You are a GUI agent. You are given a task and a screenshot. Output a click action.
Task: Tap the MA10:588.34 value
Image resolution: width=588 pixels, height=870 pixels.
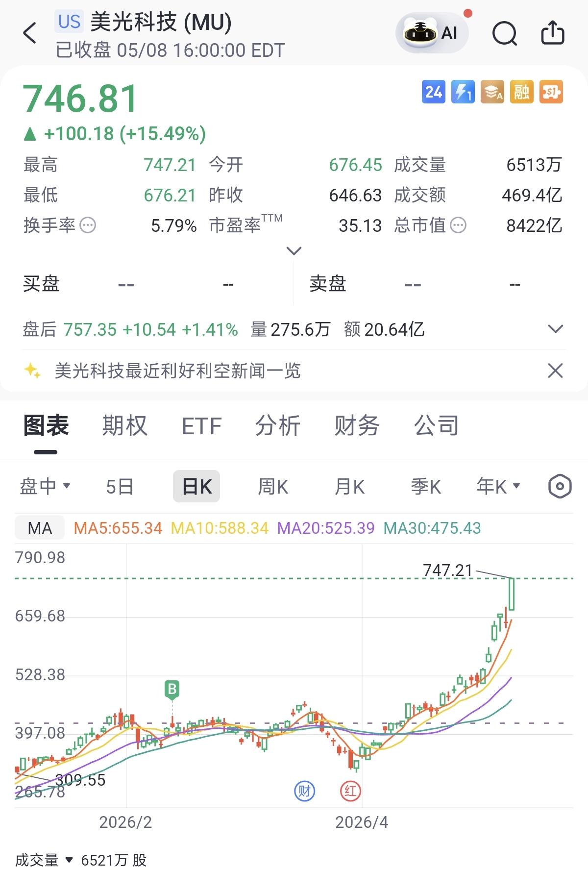tap(220, 528)
